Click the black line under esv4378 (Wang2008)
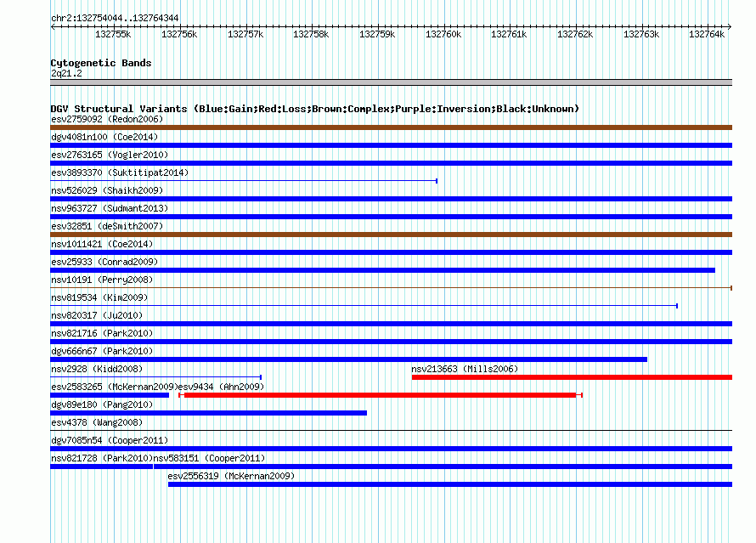 pos(391,430)
